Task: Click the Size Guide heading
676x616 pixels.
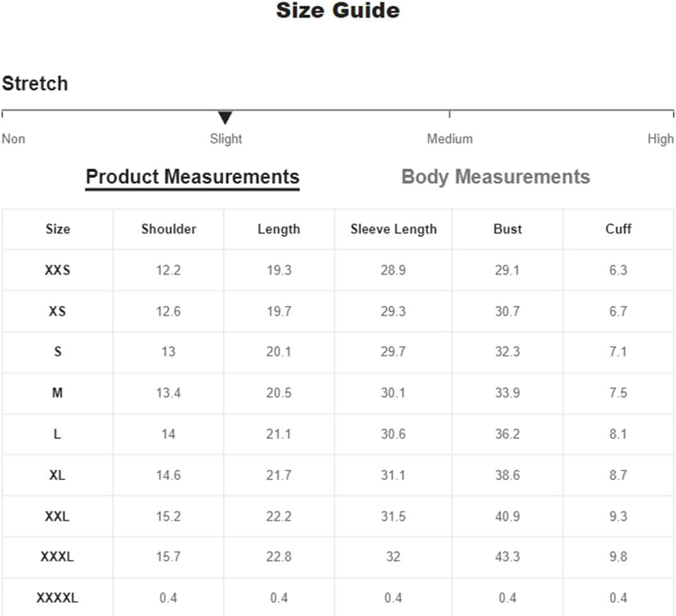Action: point(338,11)
